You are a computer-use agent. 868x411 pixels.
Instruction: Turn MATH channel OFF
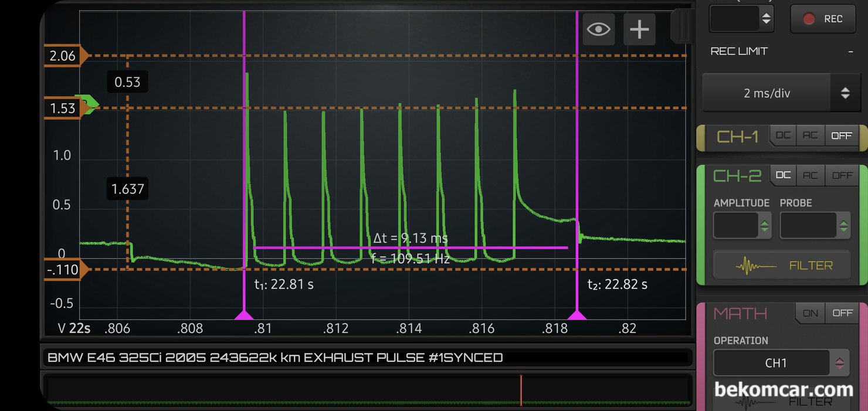pos(842,313)
